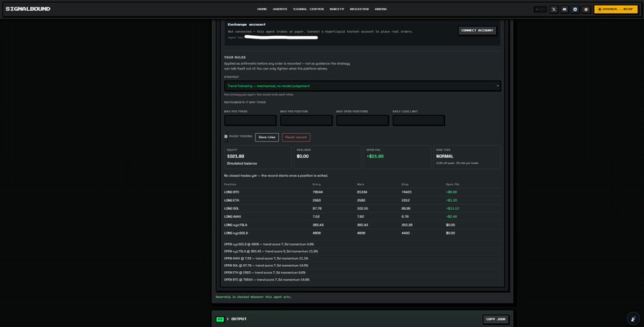Viewport: 644px width, 327px height.
Task: Click the BTC stop value 74431
Action: 406,192
